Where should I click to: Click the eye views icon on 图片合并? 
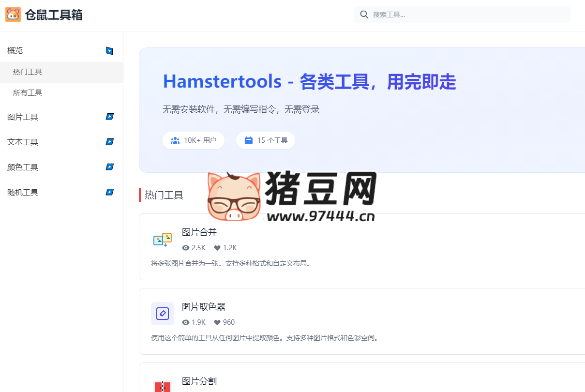pos(185,248)
